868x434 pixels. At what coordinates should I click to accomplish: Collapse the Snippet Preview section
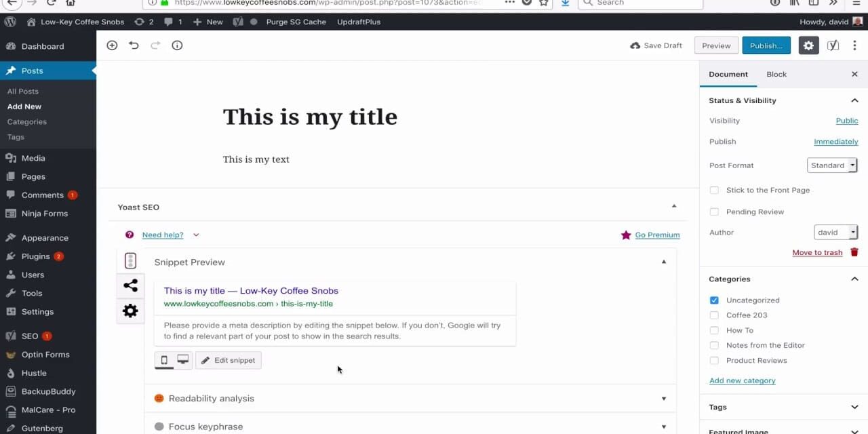[x=664, y=262]
